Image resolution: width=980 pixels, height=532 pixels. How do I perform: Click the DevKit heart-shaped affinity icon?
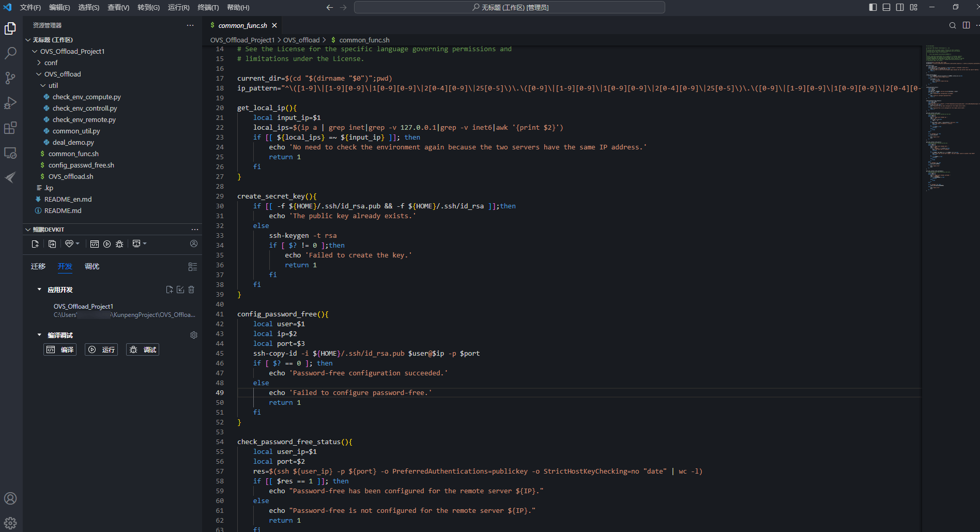(69, 244)
